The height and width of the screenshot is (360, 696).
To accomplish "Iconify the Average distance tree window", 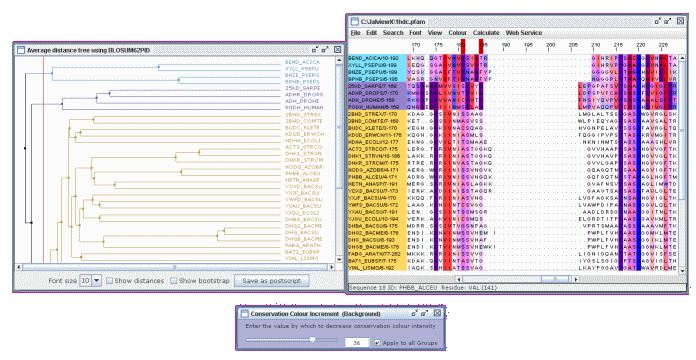I will 315,50.
